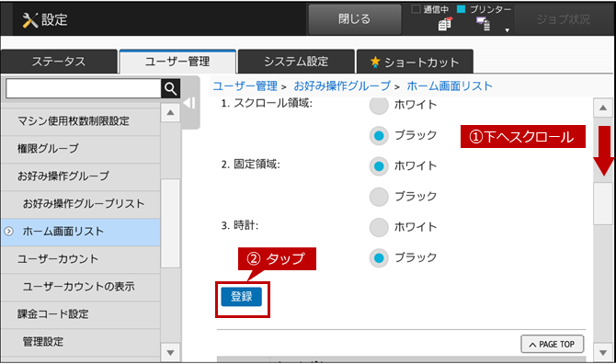Tap the 閉じる button
Viewport: 616px width, 364px height.
[355, 19]
